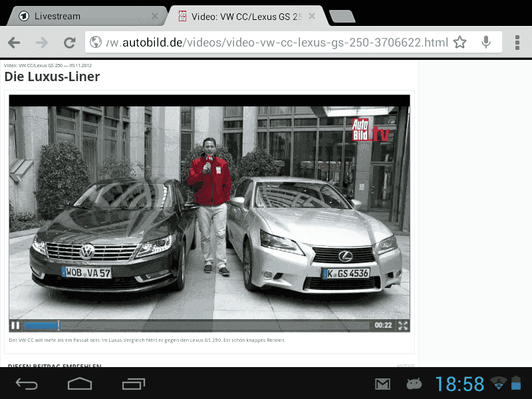Tap the battery status icon
The image size is (532, 399).
coord(516,383)
